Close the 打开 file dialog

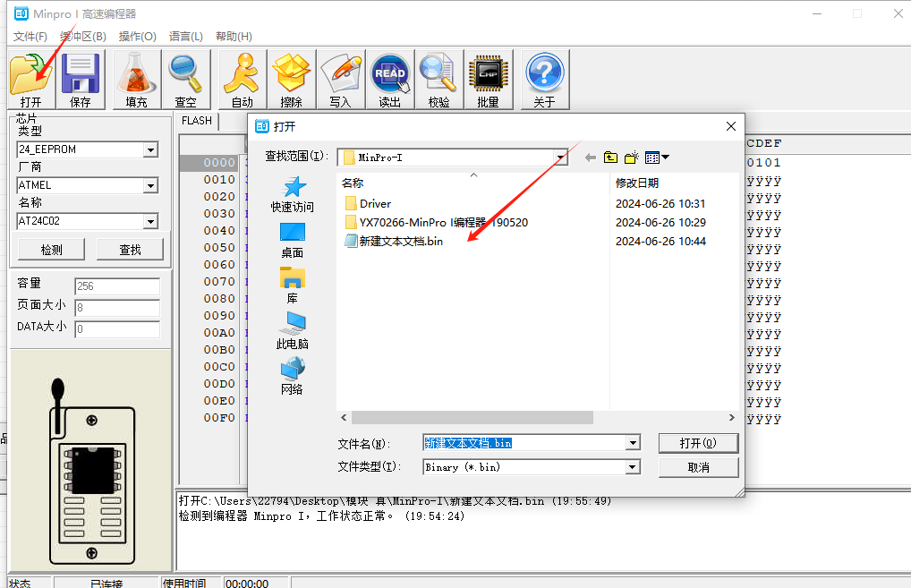pos(731,126)
